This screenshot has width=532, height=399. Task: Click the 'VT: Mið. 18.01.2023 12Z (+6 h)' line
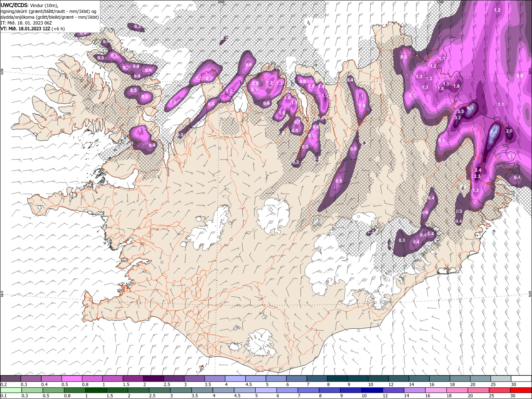[33, 28]
